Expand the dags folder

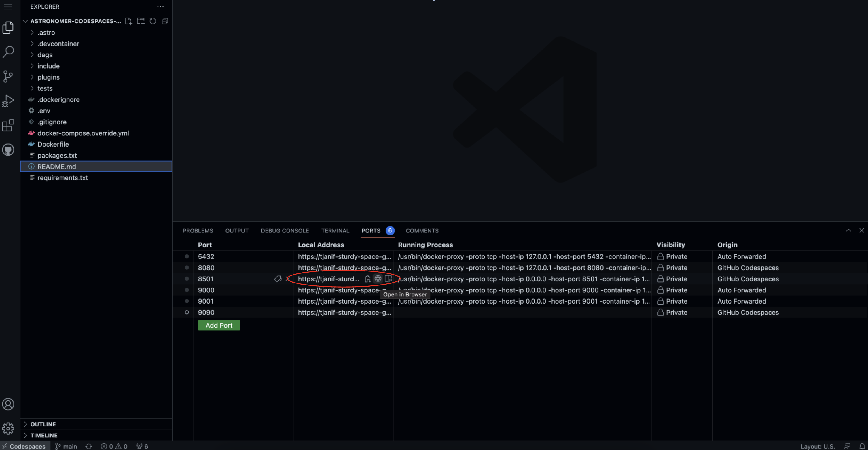45,55
